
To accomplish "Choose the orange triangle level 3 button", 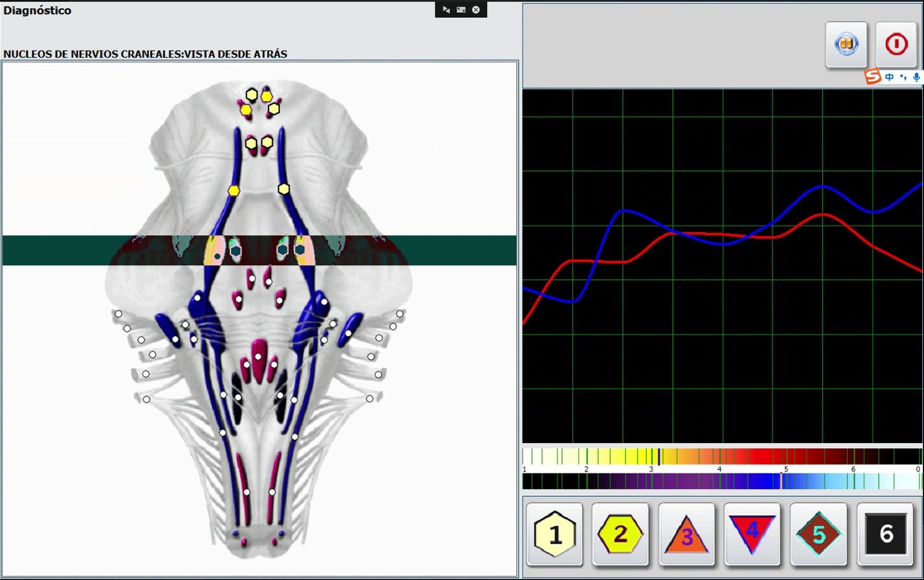I will [686, 534].
